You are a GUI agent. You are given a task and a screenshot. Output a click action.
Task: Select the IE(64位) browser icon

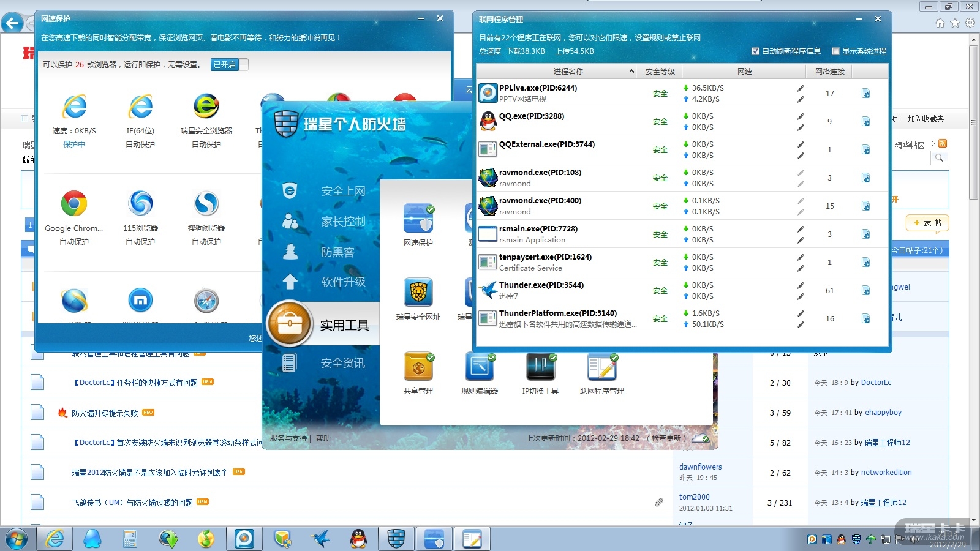[140, 107]
